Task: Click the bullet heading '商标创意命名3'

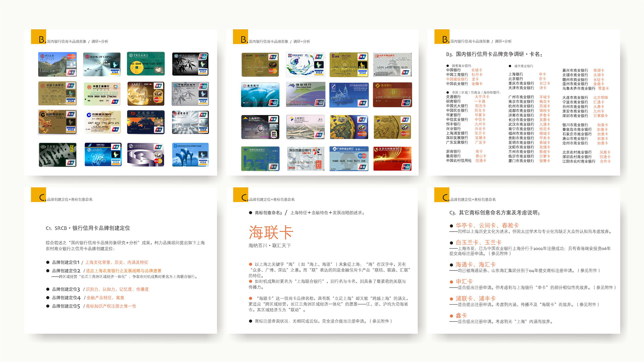Action: click(268, 213)
